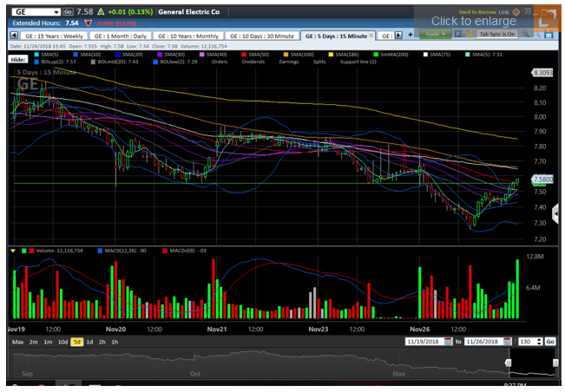
Task: Switch to GE : 10 Days : 30 Minute tab
Action: click(262, 36)
